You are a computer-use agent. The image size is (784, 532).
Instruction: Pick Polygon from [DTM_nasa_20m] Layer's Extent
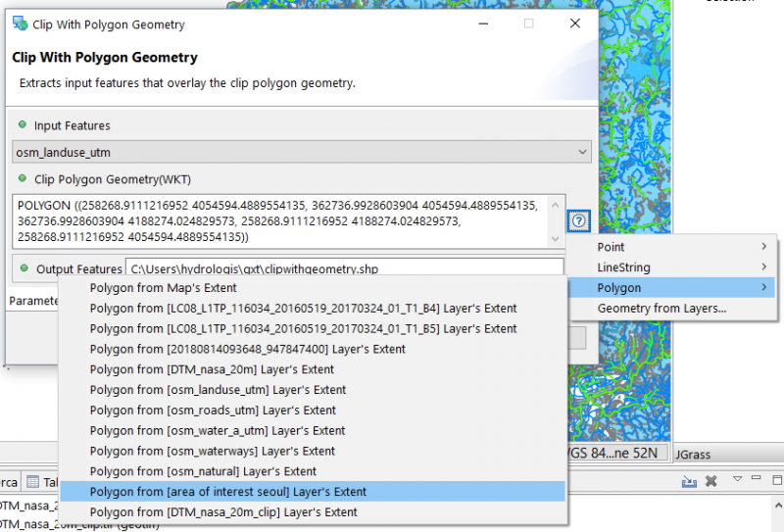click(x=212, y=369)
